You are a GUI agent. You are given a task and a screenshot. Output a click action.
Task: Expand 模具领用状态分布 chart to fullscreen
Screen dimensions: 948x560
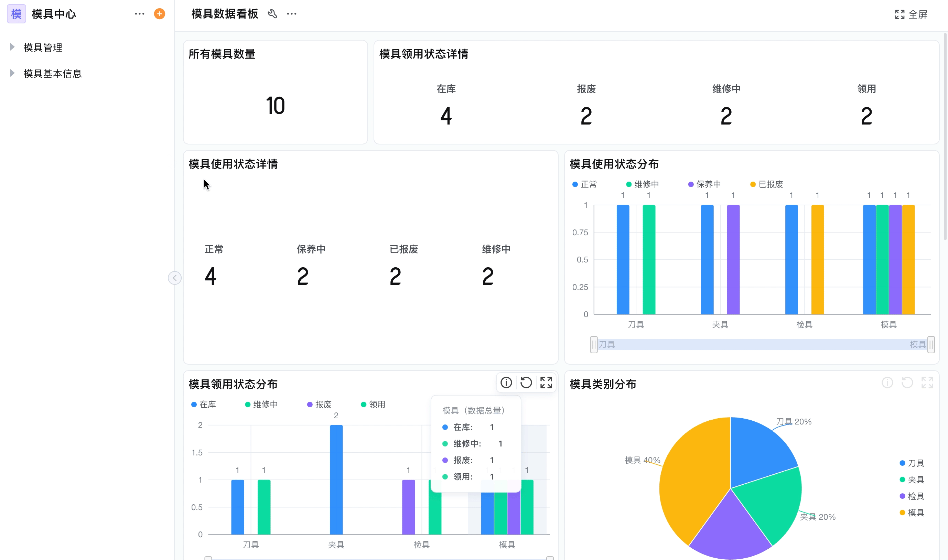pos(546,383)
